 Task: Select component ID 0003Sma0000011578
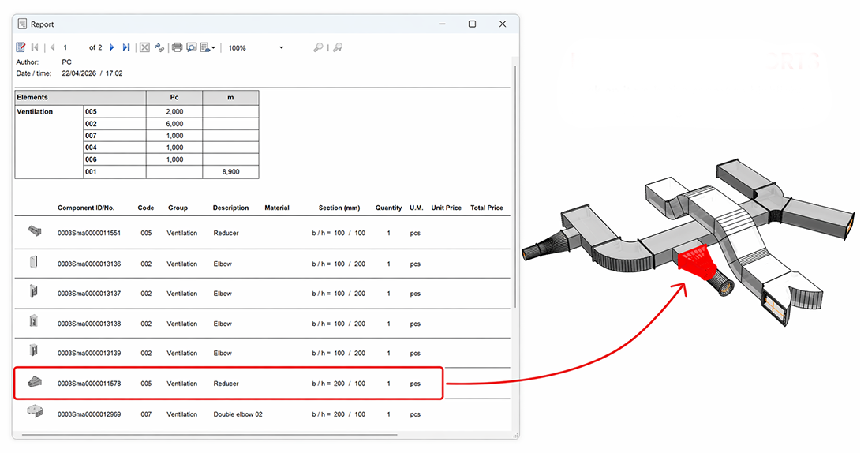click(x=89, y=384)
